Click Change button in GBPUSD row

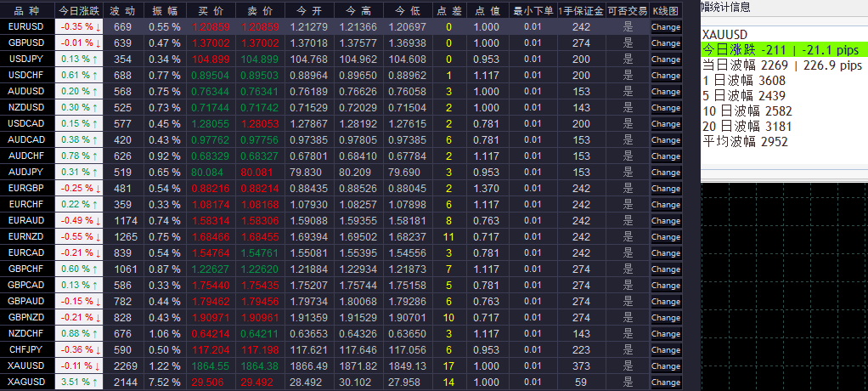point(666,43)
